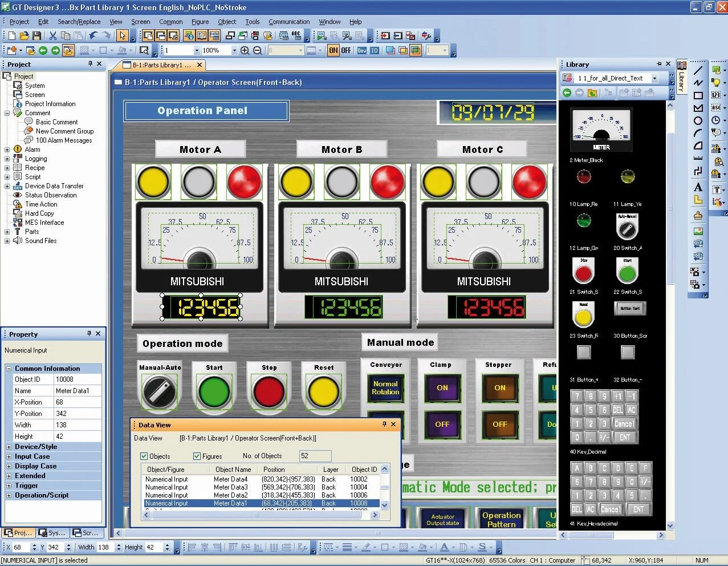Click the green Previous screen arrow icon
Image resolution: width=728 pixels, height=566 pixels.
tap(43, 50)
